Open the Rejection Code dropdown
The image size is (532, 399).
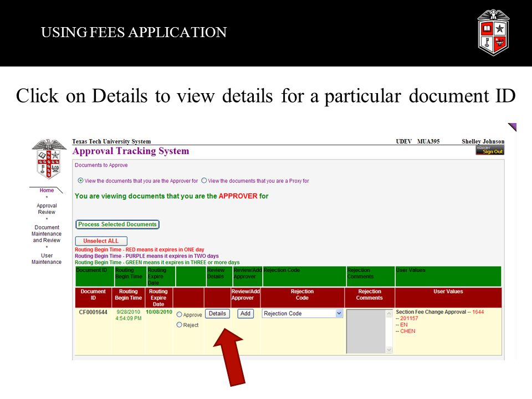click(303, 314)
